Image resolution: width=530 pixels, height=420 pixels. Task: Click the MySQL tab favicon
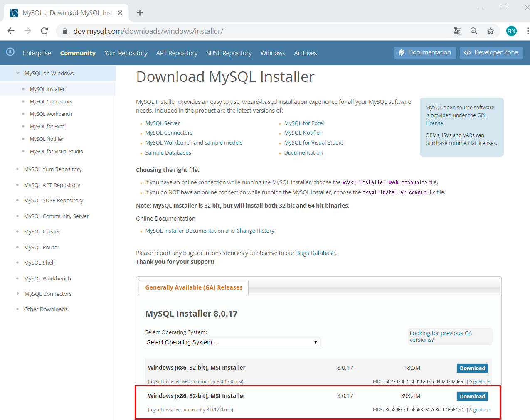14,13
